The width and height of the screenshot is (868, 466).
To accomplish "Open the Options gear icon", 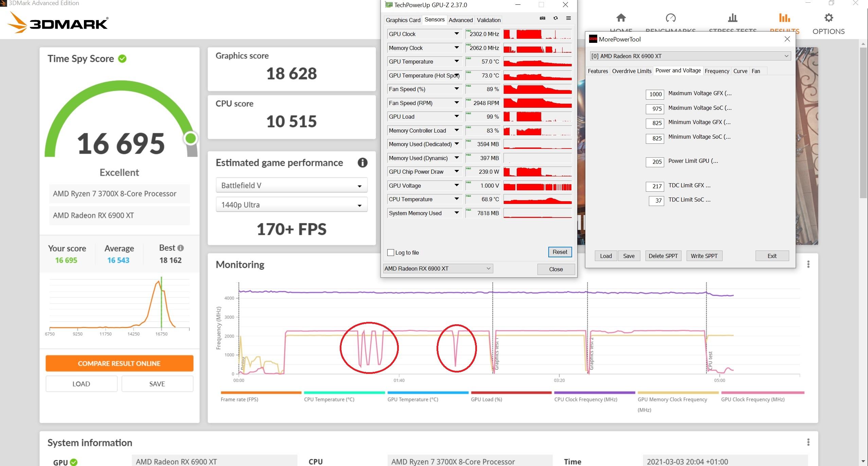I will pos(829,18).
